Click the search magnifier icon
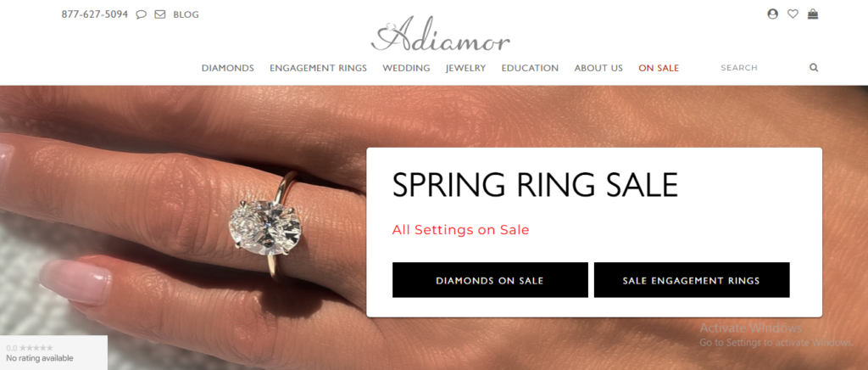 pos(814,68)
